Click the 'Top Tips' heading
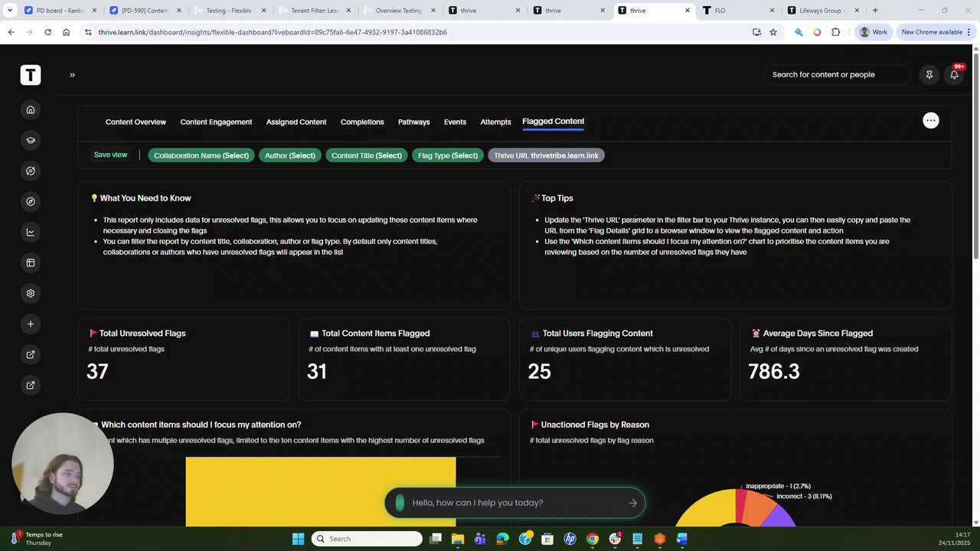 pyautogui.click(x=557, y=198)
